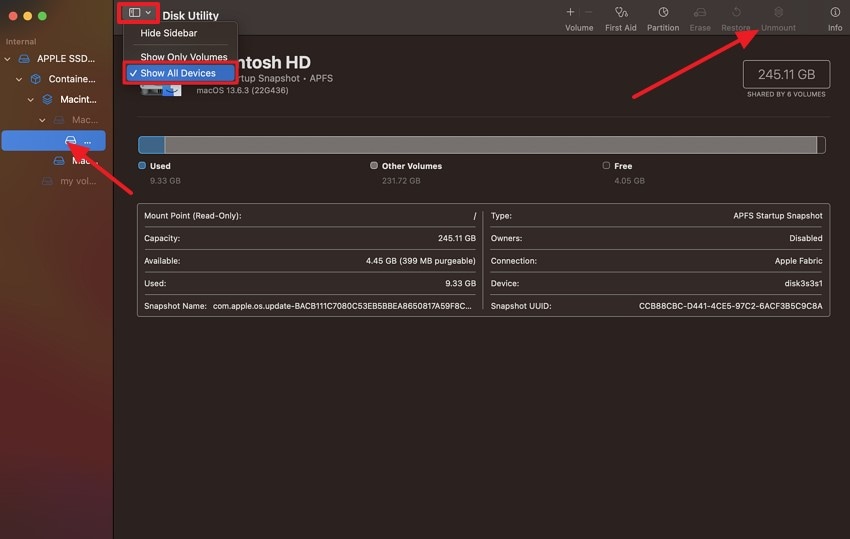Collapse the Macint... tree chevron
Viewport: 850px width, 539px height.
pyautogui.click(x=30, y=100)
